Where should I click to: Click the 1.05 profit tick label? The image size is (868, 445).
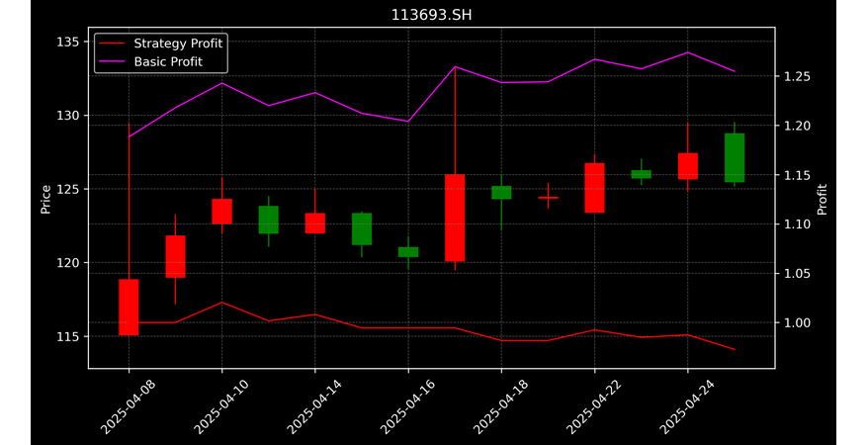(x=797, y=273)
